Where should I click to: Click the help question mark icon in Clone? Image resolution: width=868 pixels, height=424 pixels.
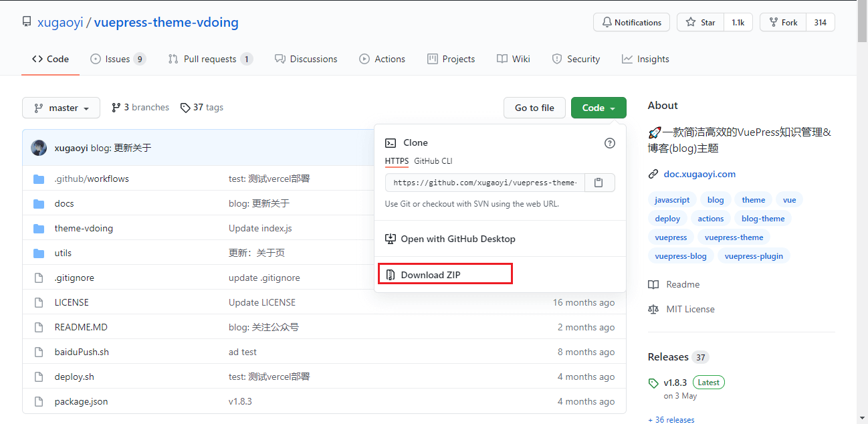609,142
